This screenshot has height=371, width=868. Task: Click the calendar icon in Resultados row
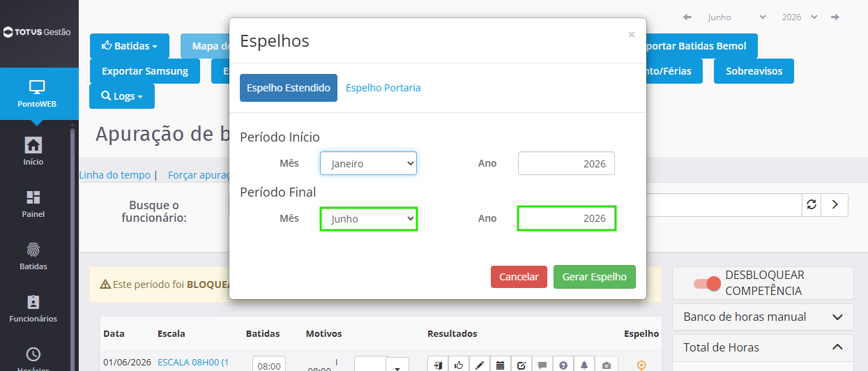pos(501,365)
